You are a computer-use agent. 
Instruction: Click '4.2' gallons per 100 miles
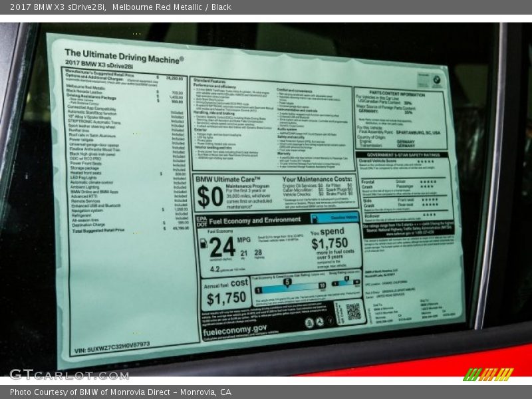(215, 269)
